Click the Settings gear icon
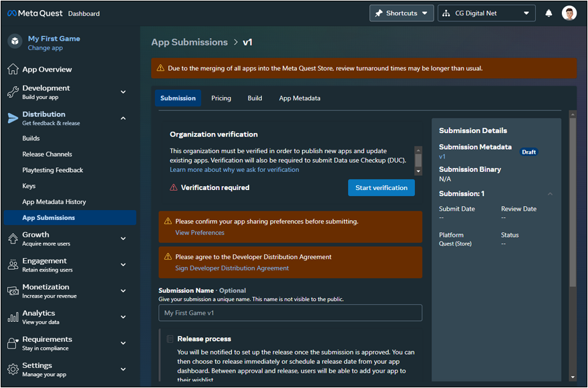Image resolution: width=588 pixels, height=388 pixels. point(13,369)
